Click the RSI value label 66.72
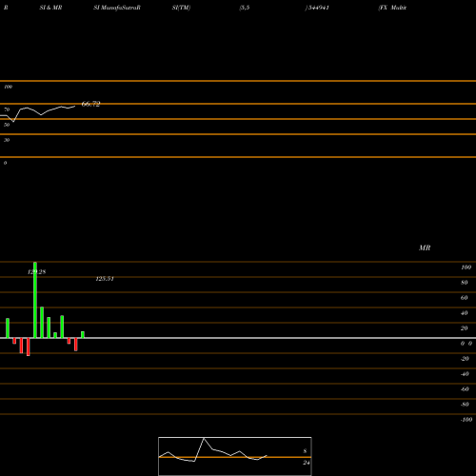 click(91, 104)
